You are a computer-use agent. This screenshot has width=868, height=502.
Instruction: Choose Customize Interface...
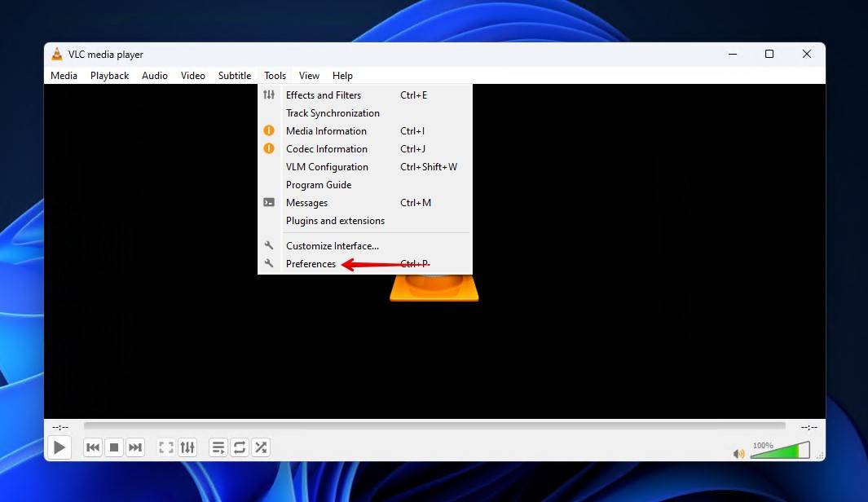click(365, 246)
